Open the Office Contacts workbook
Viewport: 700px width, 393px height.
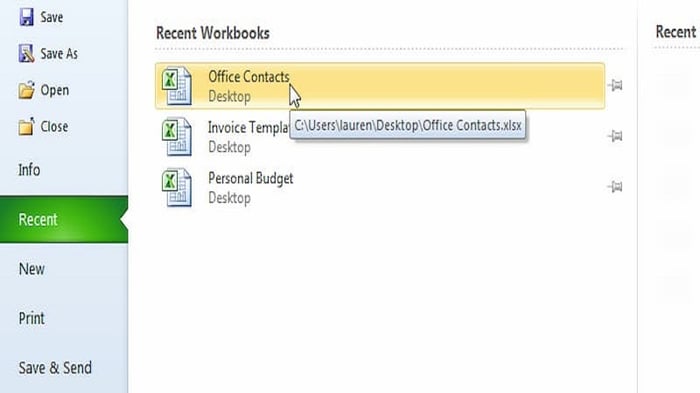tap(380, 86)
